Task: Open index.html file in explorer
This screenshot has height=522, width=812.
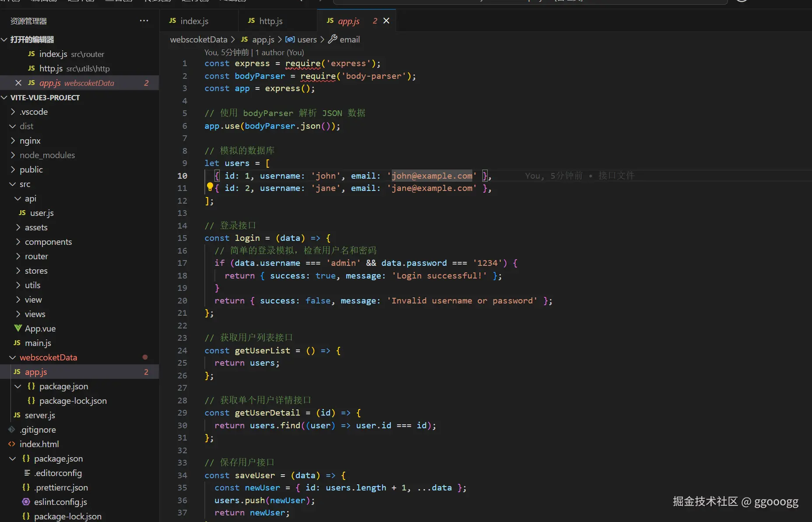Action: [39, 444]
